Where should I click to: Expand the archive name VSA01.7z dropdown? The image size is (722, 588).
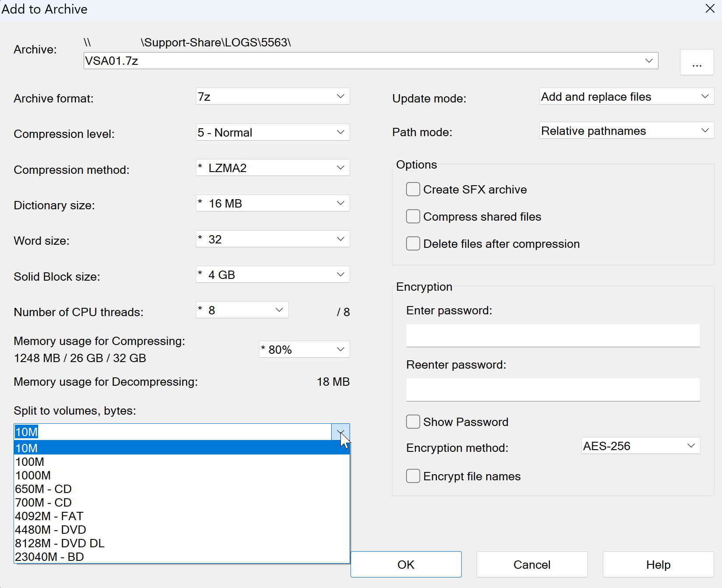[x=649, y=60]
